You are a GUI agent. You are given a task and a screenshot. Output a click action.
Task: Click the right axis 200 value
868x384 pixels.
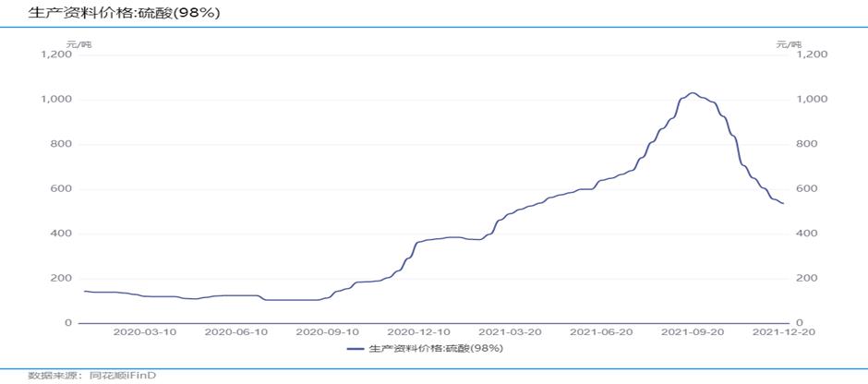pos(806,279)
